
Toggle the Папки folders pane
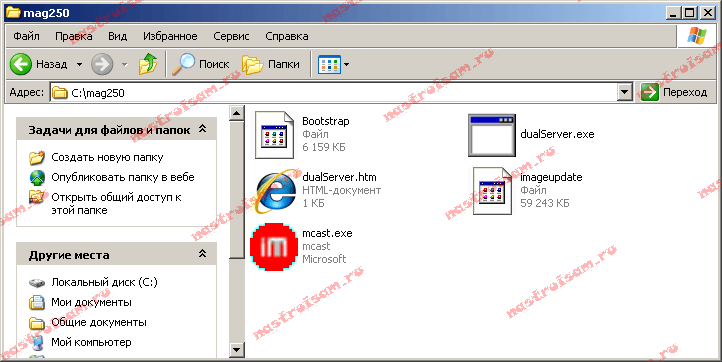(x=271, y=64)
